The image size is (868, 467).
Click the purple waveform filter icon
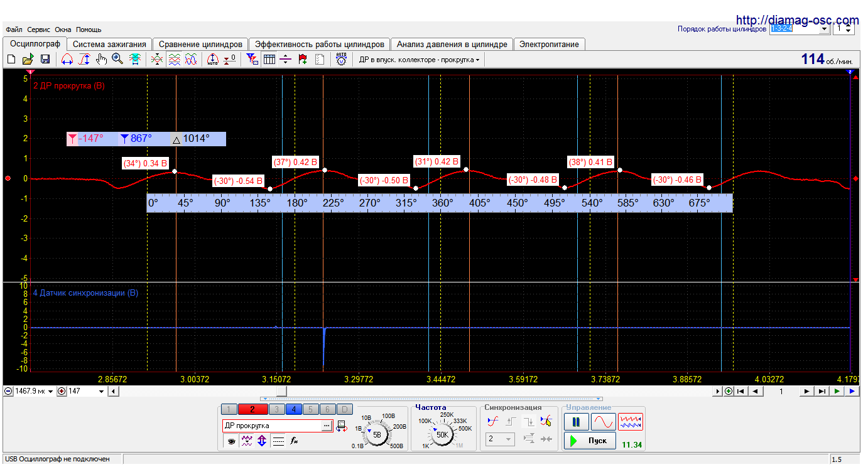click(247, 441)
